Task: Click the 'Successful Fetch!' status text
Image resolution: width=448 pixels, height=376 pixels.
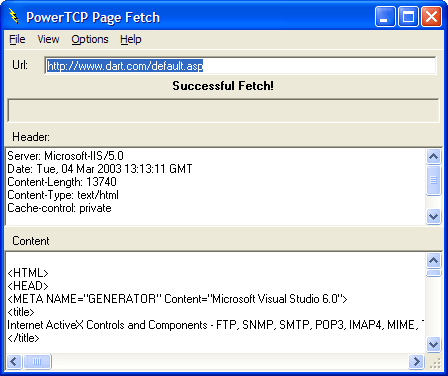Action: [223, 86]
